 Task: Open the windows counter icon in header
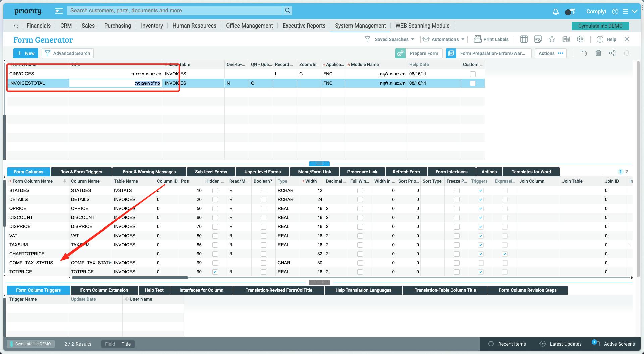(570, 12)
